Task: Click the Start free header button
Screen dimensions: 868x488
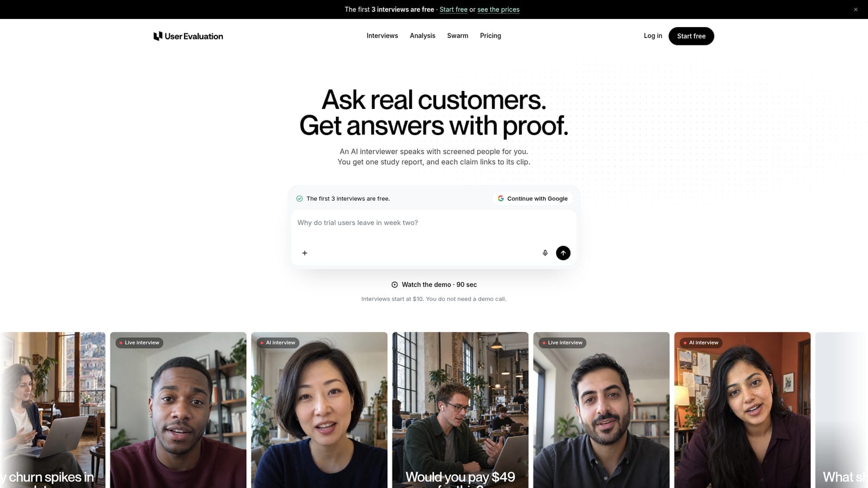Action: [x=691, y=36]
